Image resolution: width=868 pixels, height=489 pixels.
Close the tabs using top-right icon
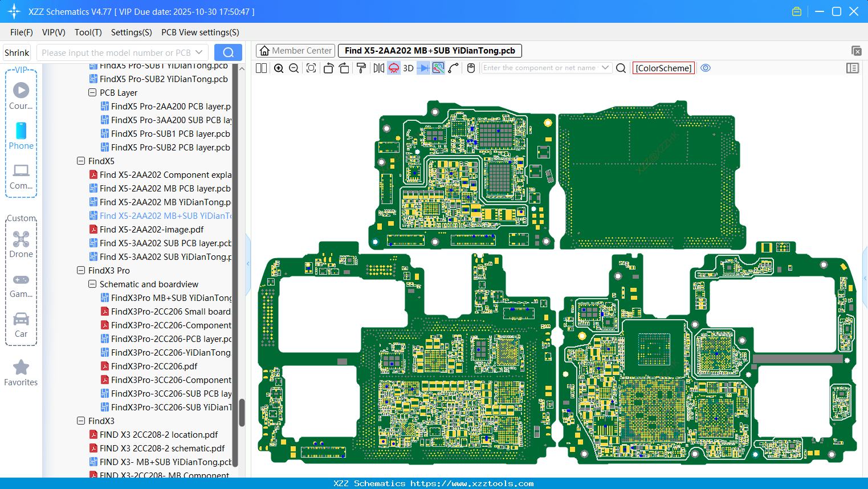pos(856,51)
